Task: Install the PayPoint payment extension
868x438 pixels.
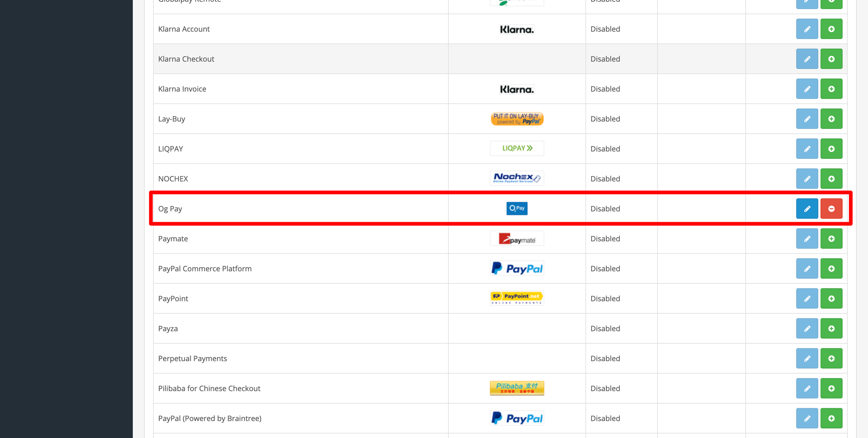Action: pos(831,299)
